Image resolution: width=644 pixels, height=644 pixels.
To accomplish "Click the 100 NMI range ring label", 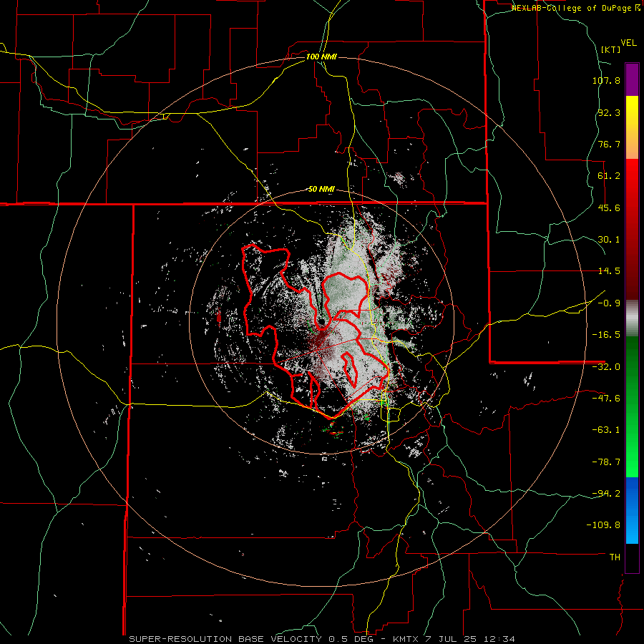I will 321,57.
